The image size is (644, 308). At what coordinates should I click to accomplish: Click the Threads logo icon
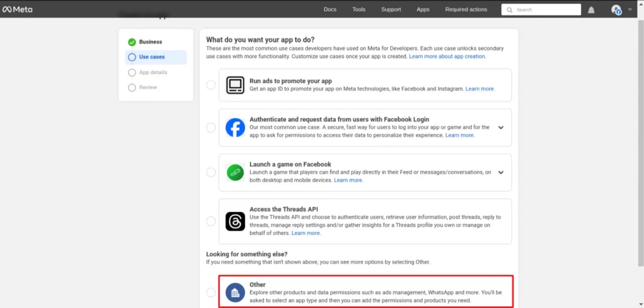click(235, 221)
